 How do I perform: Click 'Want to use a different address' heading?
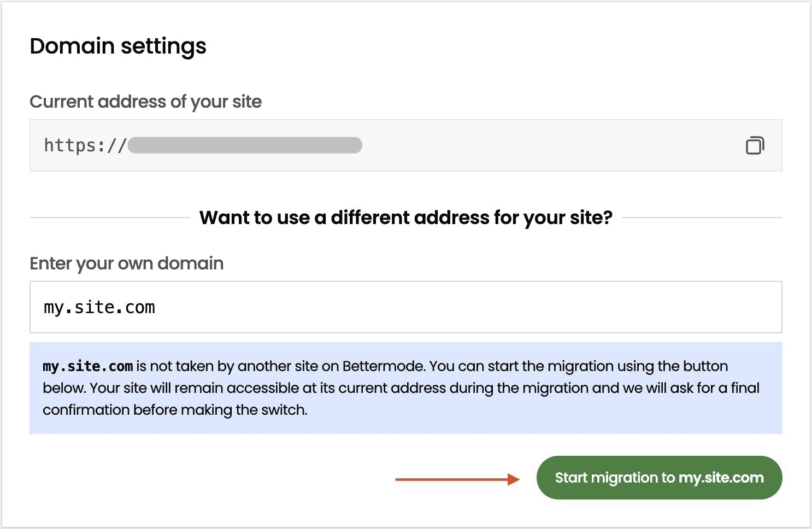405,218
